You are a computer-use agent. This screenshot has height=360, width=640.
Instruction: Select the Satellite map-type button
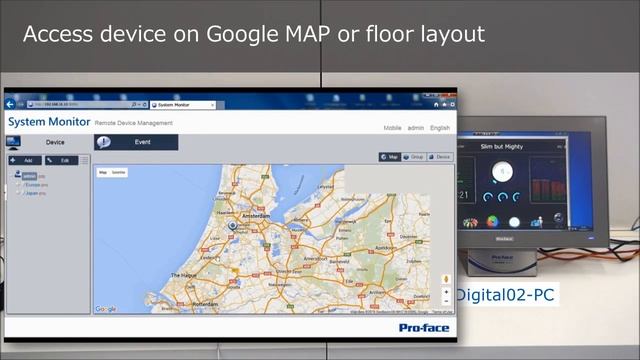tap(118, 173)
